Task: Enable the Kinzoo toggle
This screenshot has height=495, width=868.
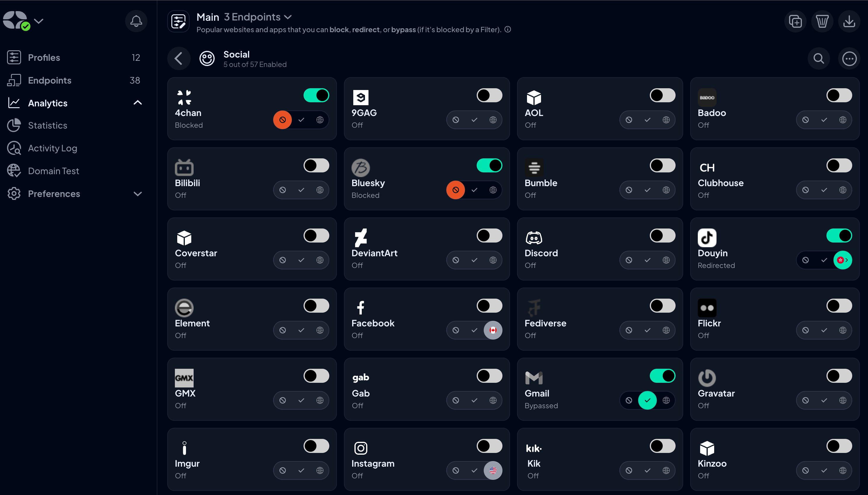Action: coord(839,446)
